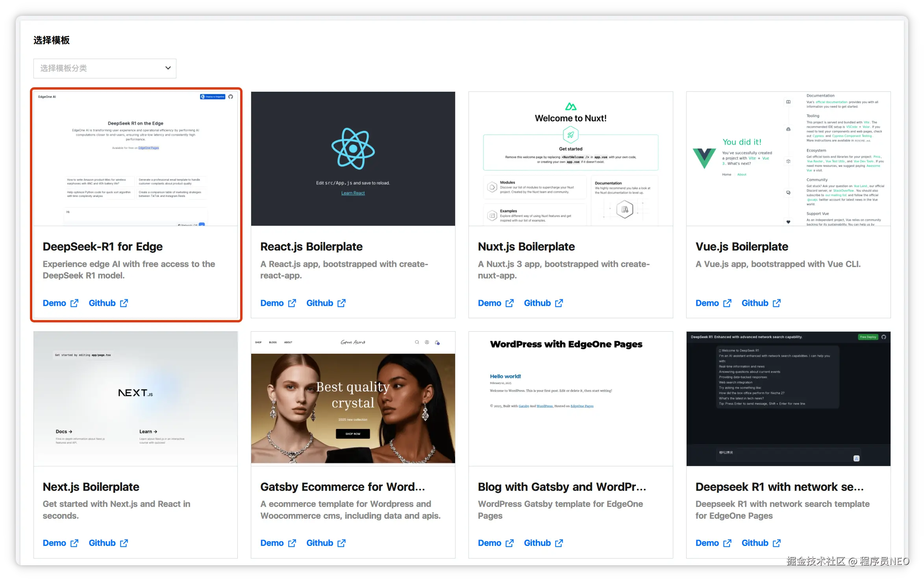Click external-link icon beside Deepseek network search Github
The width and height of the screenshot is (924, 581).
click(x=777, y=543)
